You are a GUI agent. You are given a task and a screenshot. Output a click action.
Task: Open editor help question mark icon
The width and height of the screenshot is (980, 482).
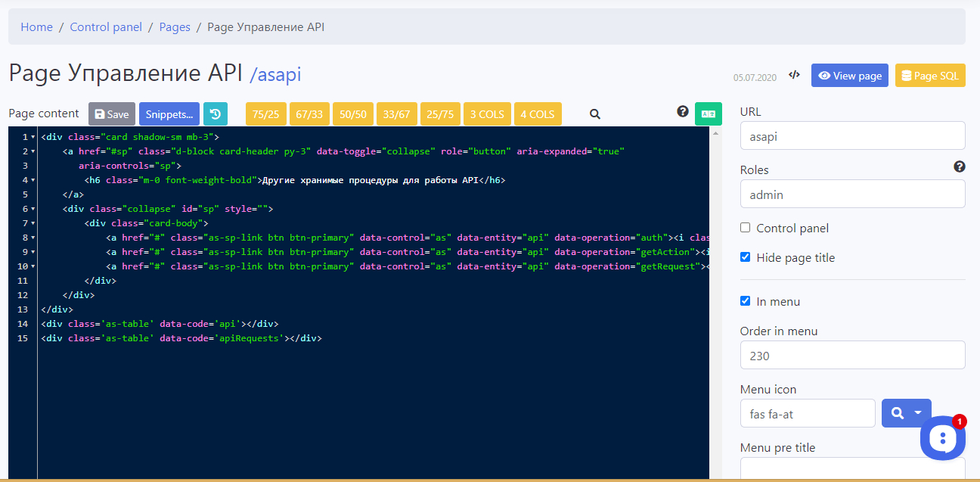coord(683,112)
